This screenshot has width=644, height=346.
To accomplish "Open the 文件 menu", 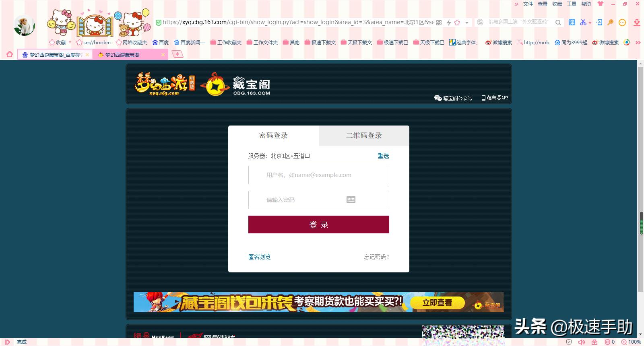I will 528,4.
